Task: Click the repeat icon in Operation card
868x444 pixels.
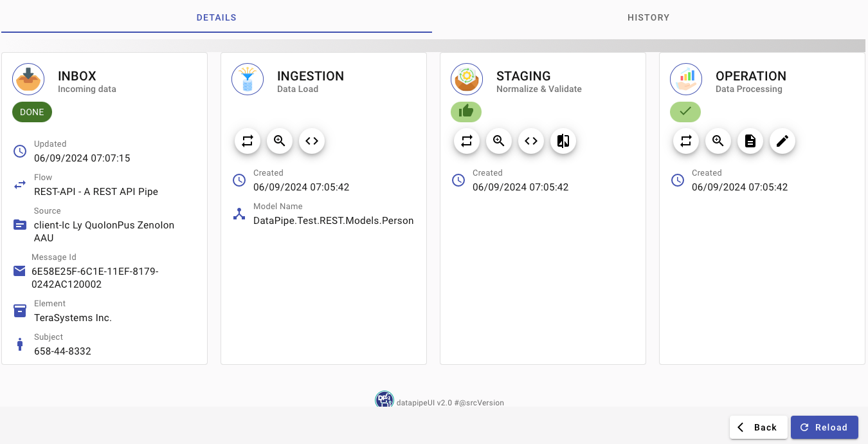Action: [686, 141]
